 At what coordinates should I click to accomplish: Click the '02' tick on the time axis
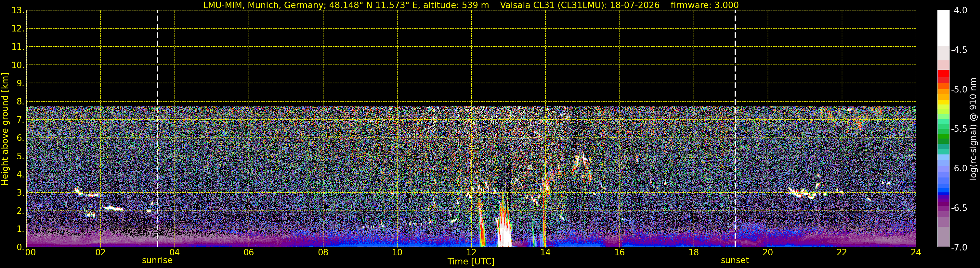coord(100,252)
